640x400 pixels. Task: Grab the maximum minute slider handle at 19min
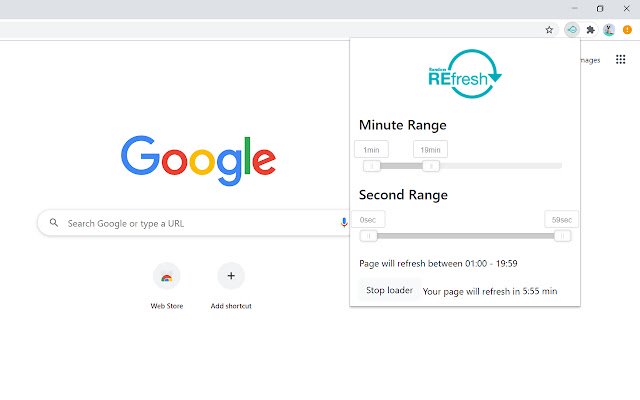coord(431,166)
